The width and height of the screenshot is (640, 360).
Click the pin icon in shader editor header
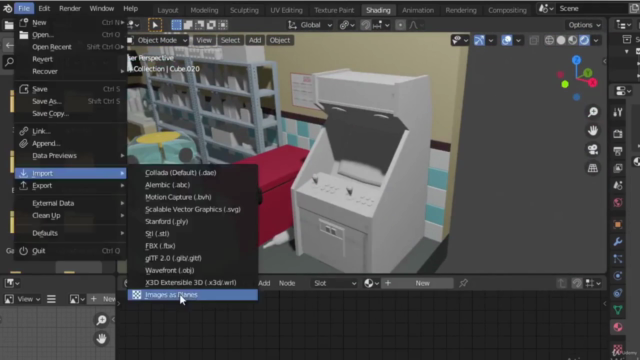pos(463,283)
